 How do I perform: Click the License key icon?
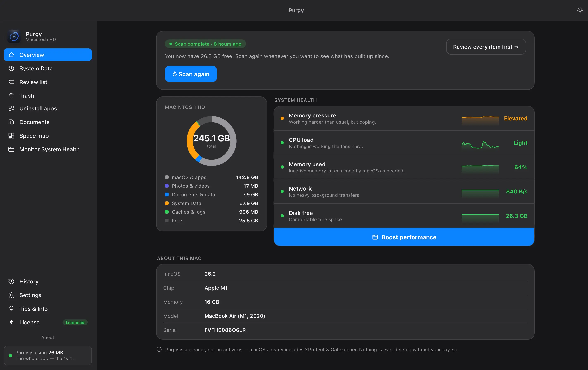click(x=11, y=322)
